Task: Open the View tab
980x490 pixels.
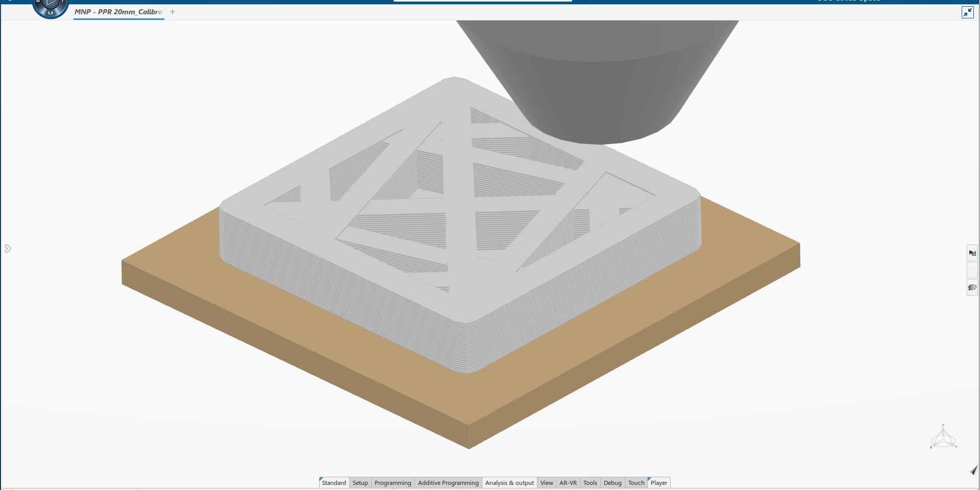Action: click(546, 483)
